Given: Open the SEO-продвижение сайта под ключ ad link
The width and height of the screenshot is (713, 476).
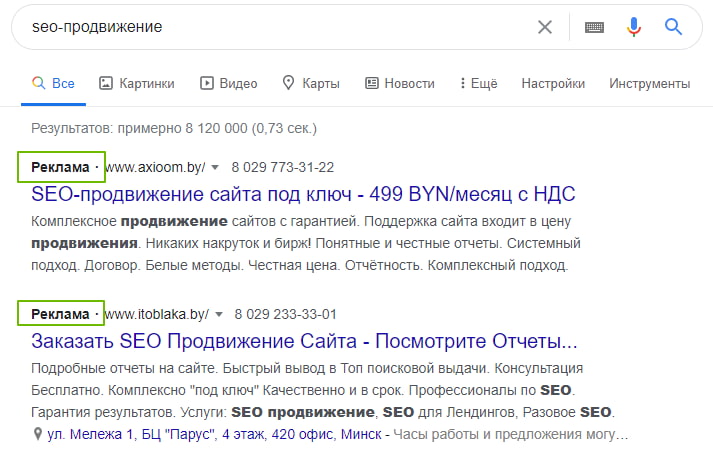Looking at the screenshot, I should (x=303, y=193).
